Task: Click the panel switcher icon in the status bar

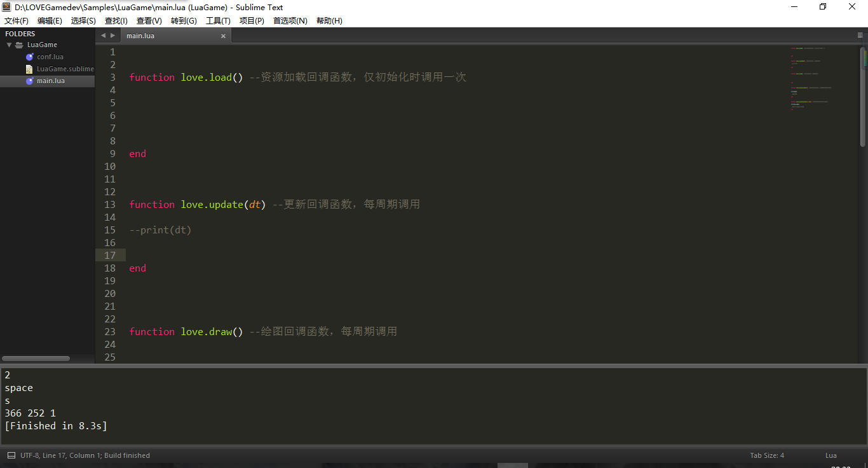Action: (11, 455)
